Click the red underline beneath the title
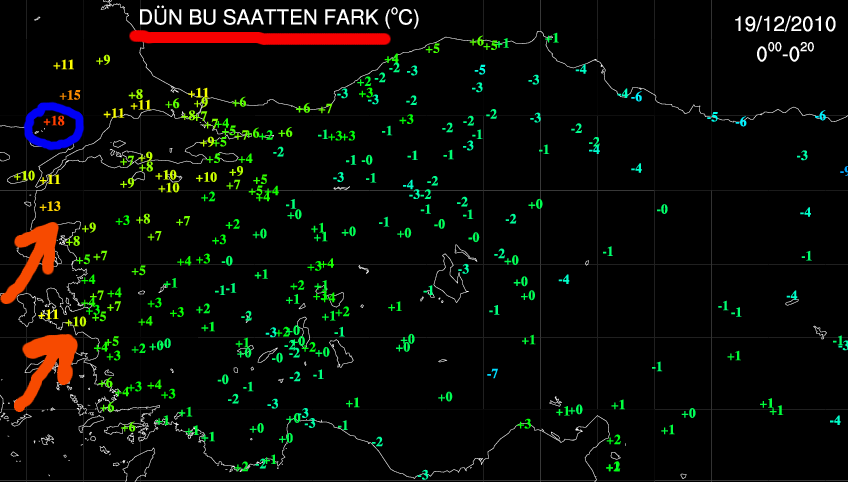 point(259,38)
